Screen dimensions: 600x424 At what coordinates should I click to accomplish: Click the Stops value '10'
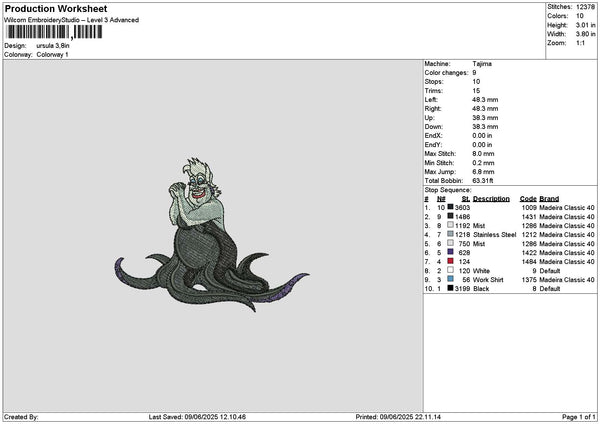tap(476, 82)
